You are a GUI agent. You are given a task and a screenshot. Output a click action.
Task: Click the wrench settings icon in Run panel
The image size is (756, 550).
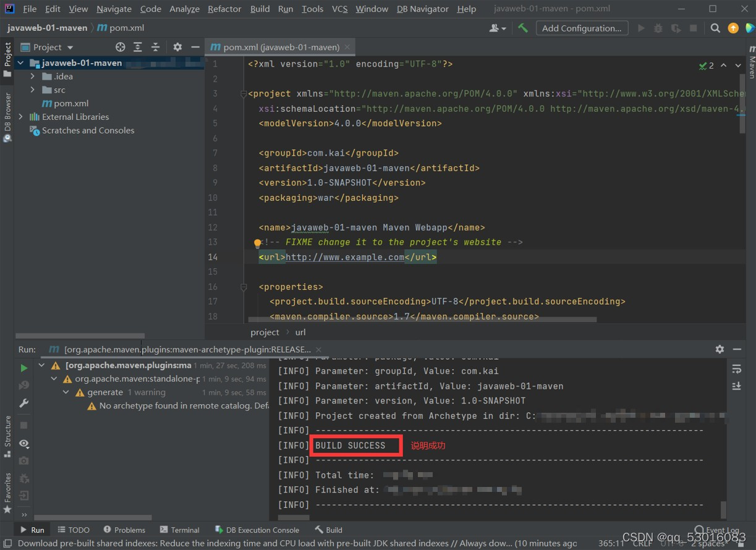(24, 403)
